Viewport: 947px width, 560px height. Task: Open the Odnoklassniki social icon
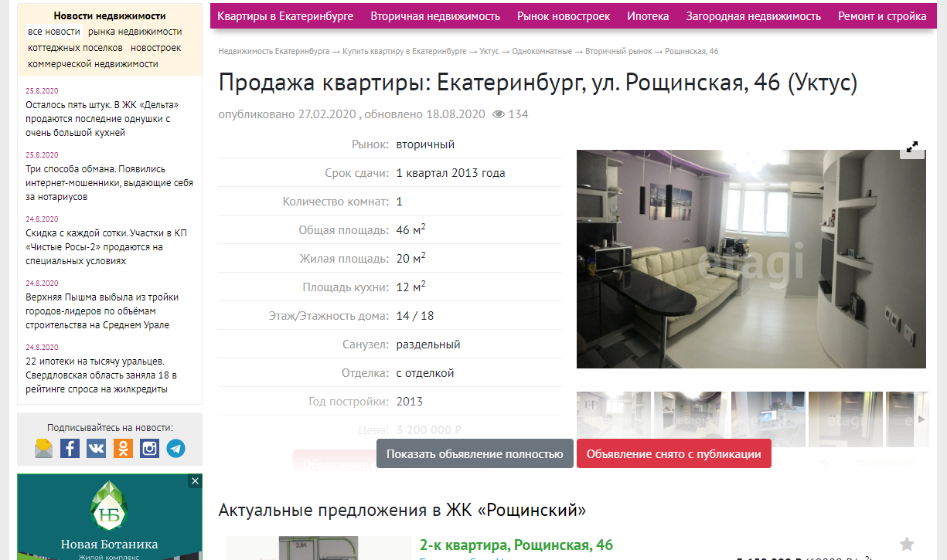coord(123,448)
